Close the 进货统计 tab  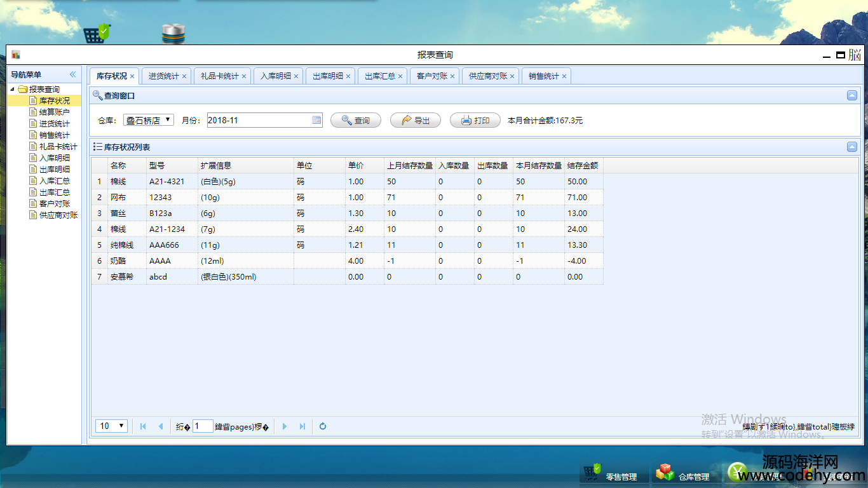click(x=184, y=76)
